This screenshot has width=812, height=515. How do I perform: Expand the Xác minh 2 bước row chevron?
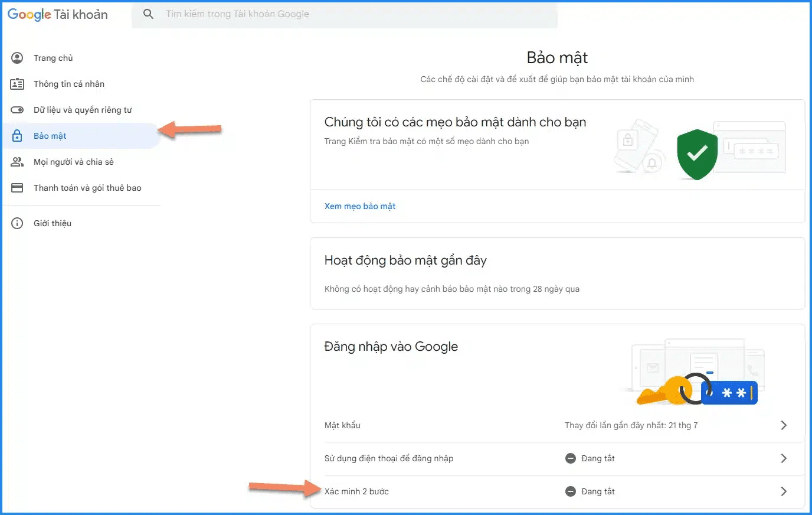(784, 491)
